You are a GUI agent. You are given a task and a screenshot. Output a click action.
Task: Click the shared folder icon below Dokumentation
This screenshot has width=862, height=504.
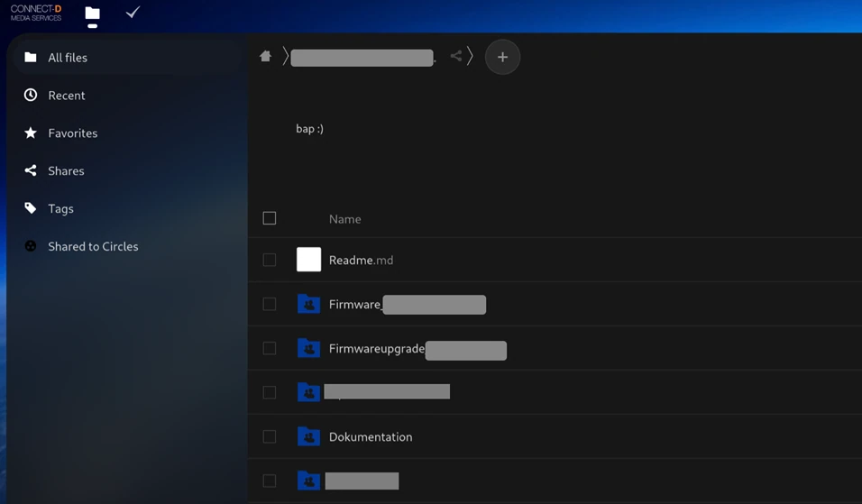pyautogui.click(x=309, y=481)
